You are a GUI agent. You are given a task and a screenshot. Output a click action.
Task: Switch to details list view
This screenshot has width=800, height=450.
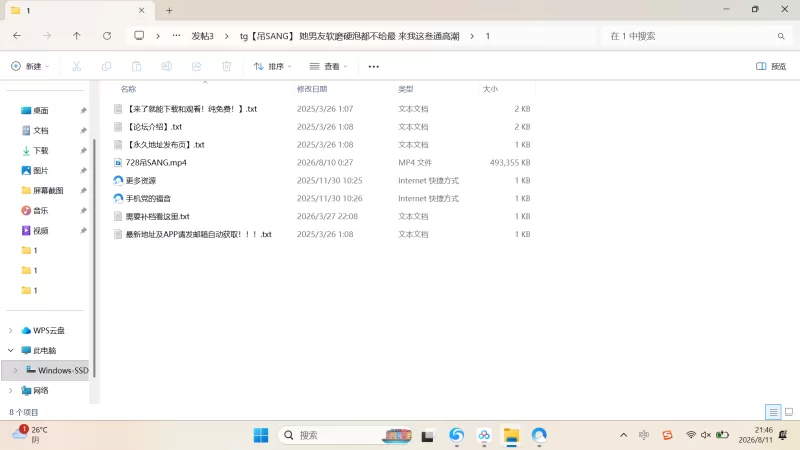(773, 412)
